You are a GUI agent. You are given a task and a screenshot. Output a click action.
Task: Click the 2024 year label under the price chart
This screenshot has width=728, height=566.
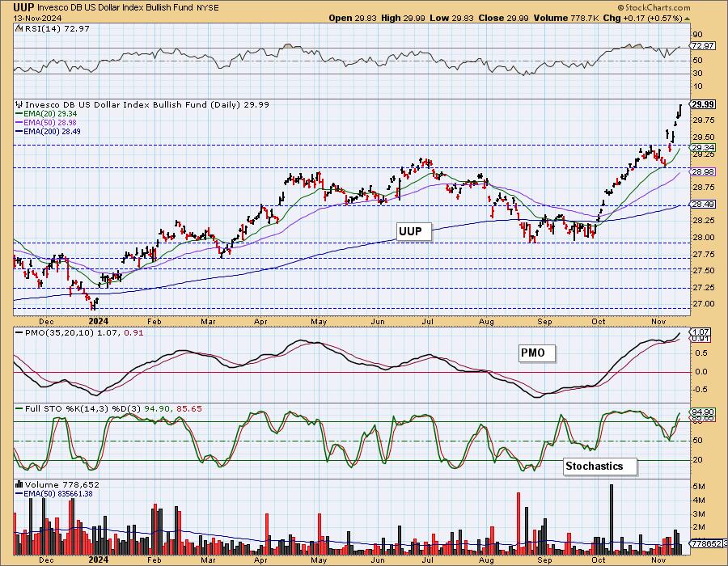coord(98,321)
